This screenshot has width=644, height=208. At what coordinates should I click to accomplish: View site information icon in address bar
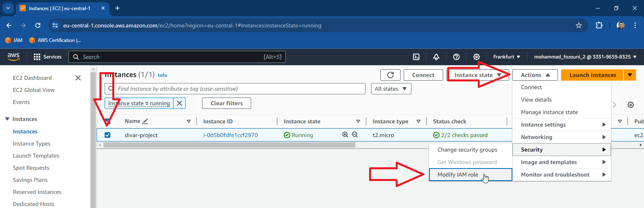coord(55,25)
